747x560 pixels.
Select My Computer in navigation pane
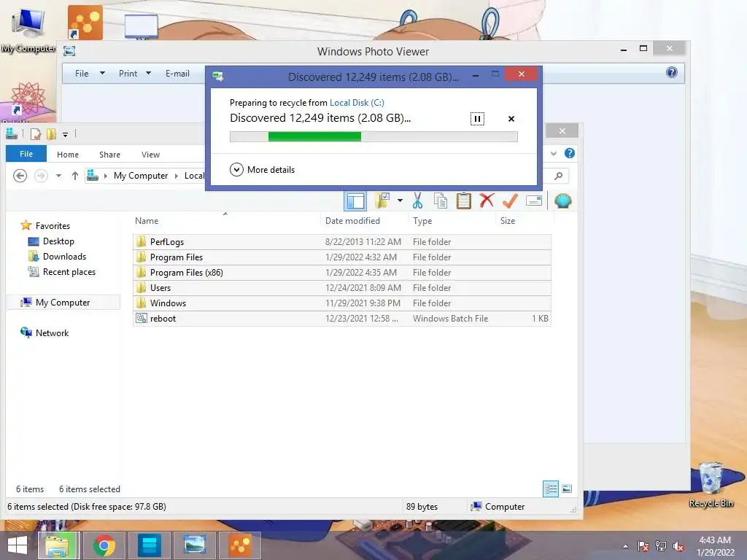tap(63, 303)
